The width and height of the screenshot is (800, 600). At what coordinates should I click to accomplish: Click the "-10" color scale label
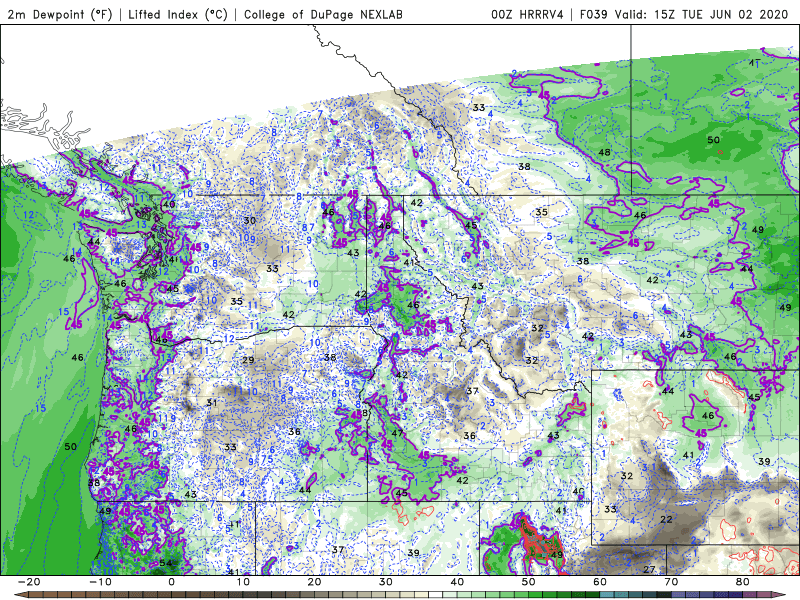[x=100, y=582]
